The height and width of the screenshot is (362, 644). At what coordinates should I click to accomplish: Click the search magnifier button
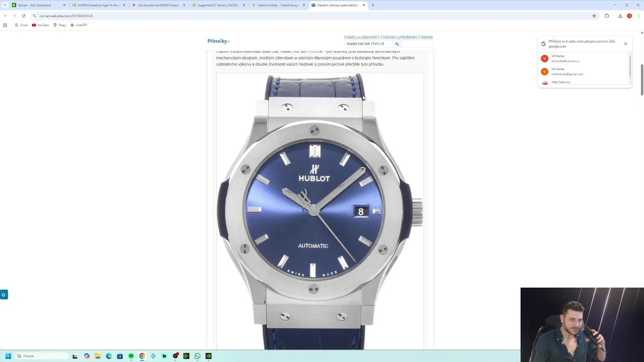(x=397, y=44)
